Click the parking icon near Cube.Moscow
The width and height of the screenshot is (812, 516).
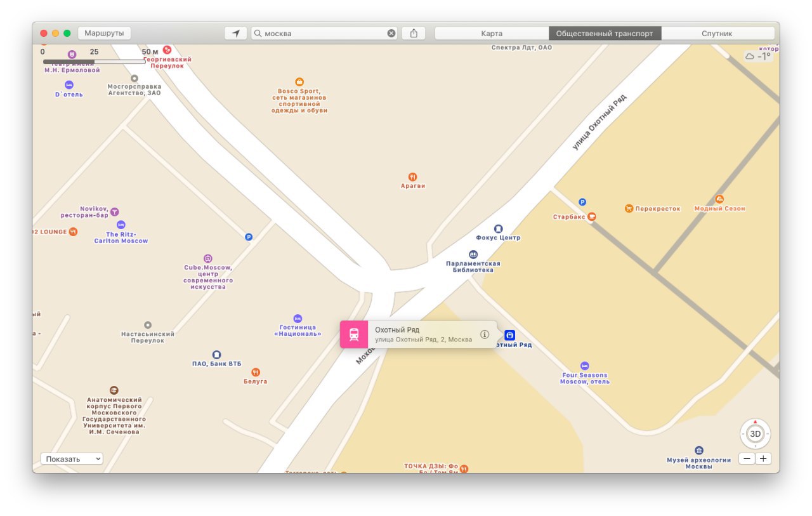(x=249, y=237)
